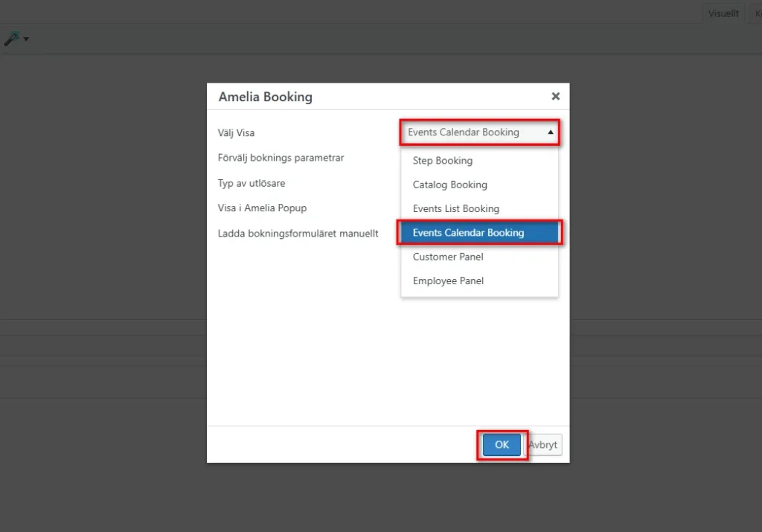This screenshot has width=762, height=532.
Task: Click the Välj Visa label
Action: [236, 132]
